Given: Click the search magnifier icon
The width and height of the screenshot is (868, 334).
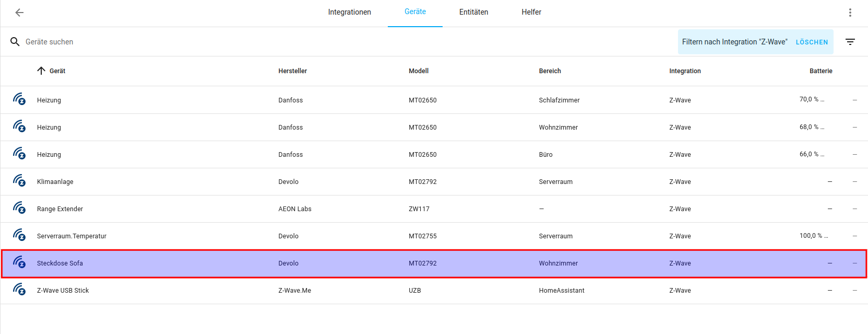Looking at the screenshot, I should [x=15, y=42].
